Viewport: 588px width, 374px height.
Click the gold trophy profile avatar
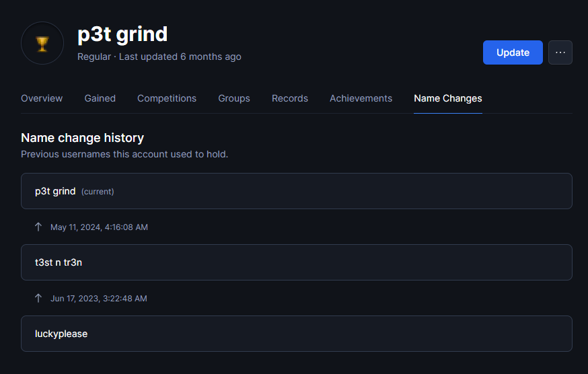[42, 43]
